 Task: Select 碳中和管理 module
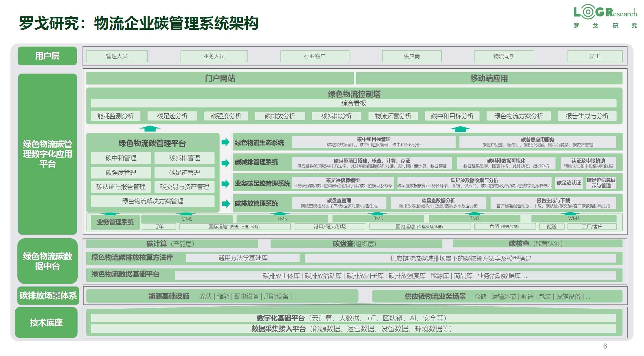[121, 158]
